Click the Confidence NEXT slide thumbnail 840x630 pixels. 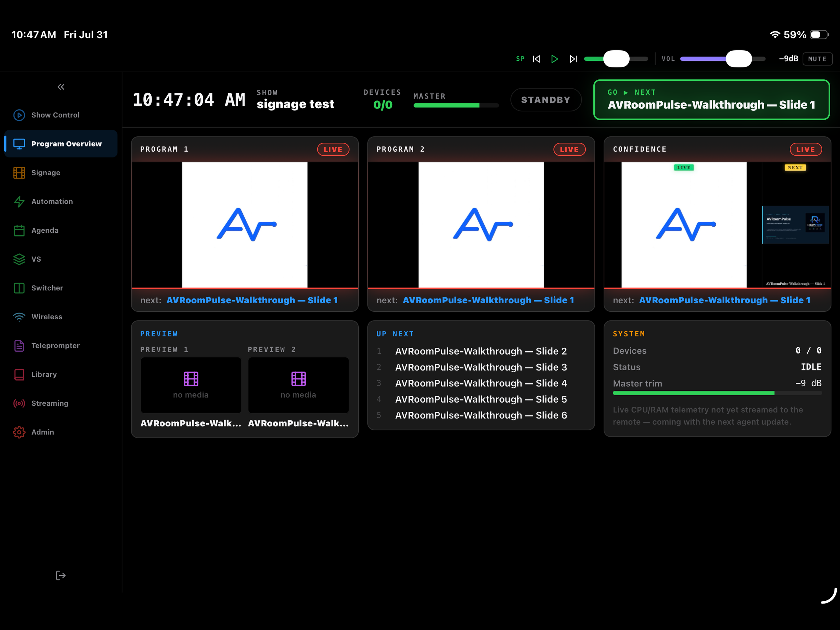795,225
